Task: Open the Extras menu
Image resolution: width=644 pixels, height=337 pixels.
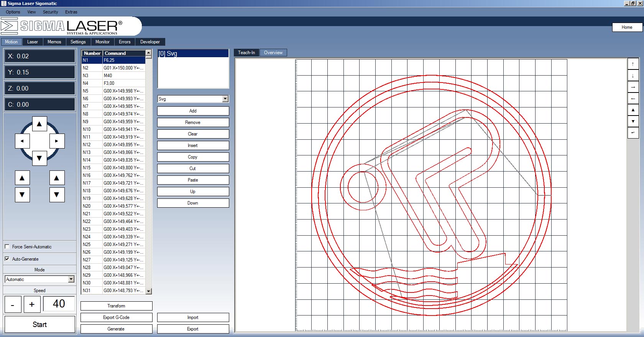Action: click(x=71, y=12)
